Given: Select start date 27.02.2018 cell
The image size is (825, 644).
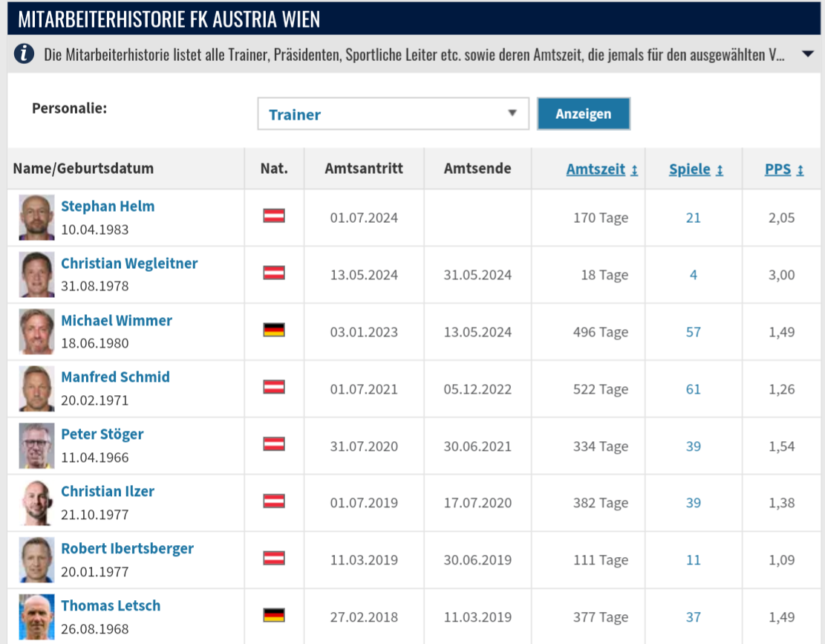Looking at the screenshot, I should pos(364,617).
